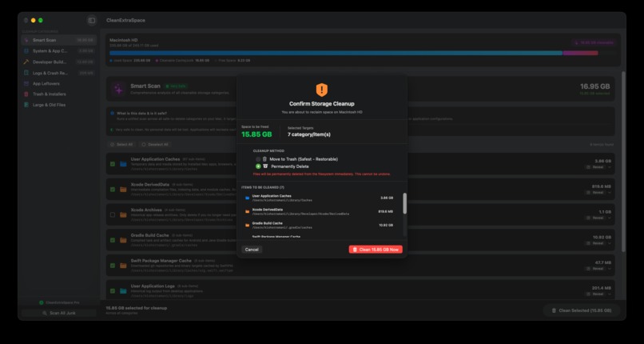Click folder icon of Gradle Build Cache row
644x344 pixels.
coord(123,240)
